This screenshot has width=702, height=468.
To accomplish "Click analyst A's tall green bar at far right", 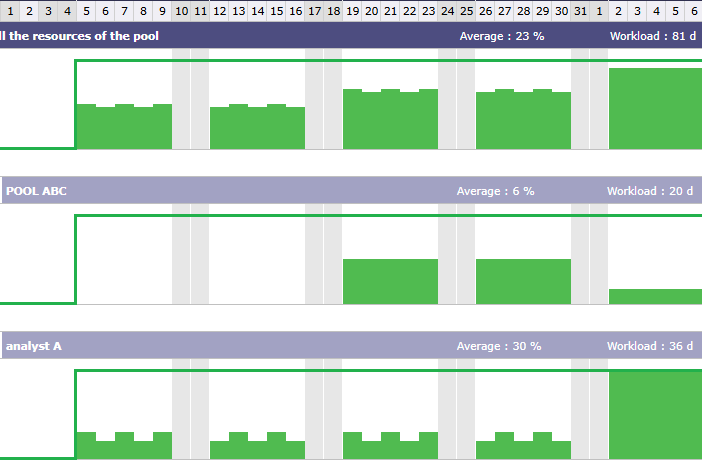I will (x=655, y=415).
